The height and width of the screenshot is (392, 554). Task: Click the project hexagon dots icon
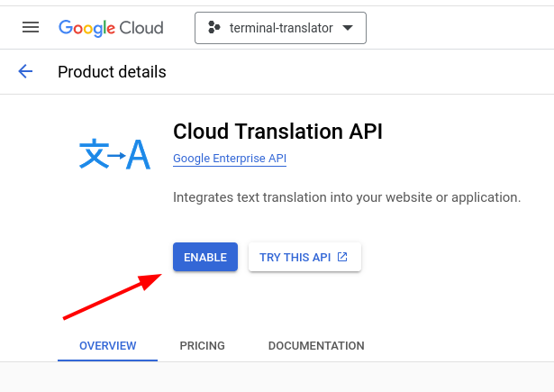214,27
